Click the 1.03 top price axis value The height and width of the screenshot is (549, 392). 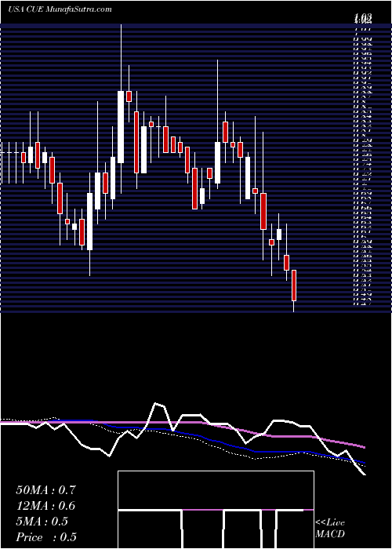pyautogui.click(x=362, y=17)
